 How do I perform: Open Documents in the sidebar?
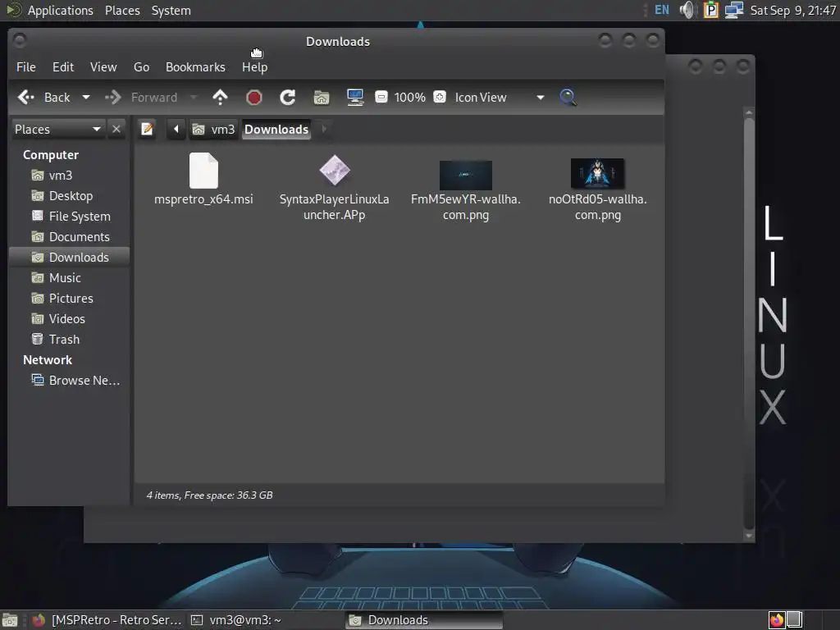coord(69,237)
